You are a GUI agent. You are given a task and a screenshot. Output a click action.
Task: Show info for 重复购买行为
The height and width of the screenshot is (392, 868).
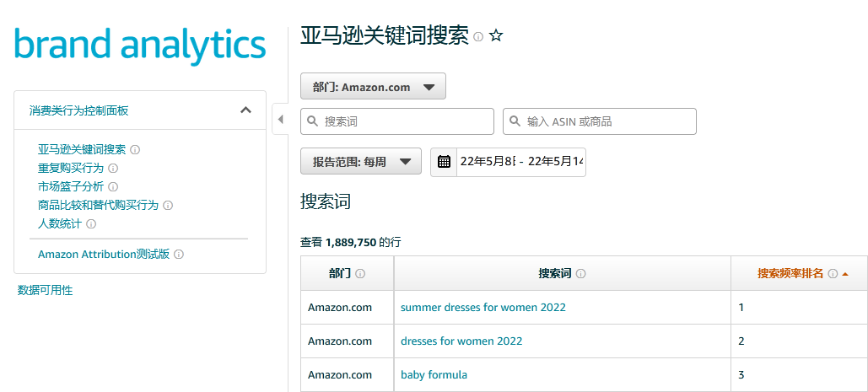[x=113, y=168]
